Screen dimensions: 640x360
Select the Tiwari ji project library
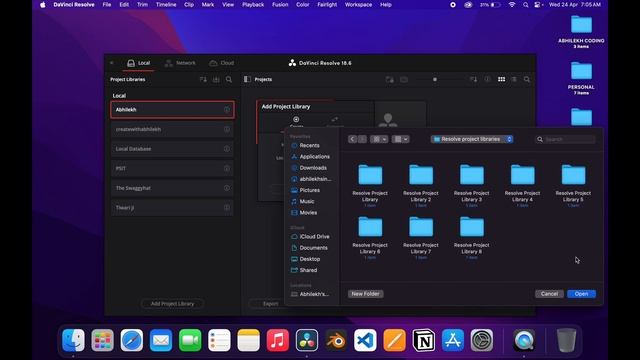pos(172,208)
